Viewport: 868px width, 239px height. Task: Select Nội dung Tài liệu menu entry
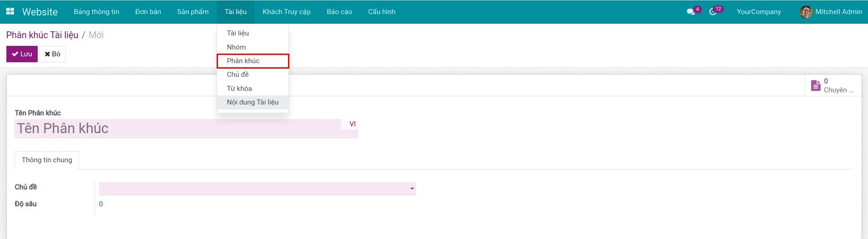(x=253, y=102)
